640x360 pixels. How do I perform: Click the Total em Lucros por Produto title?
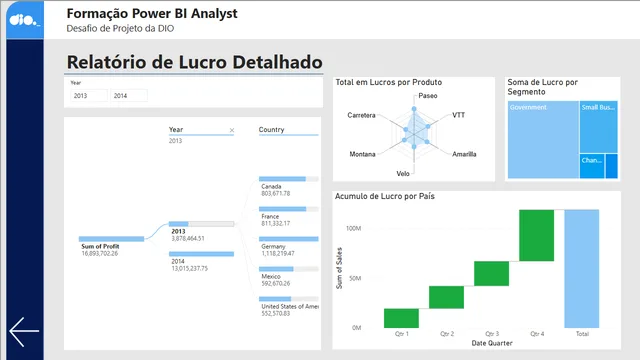coord(389,82)
